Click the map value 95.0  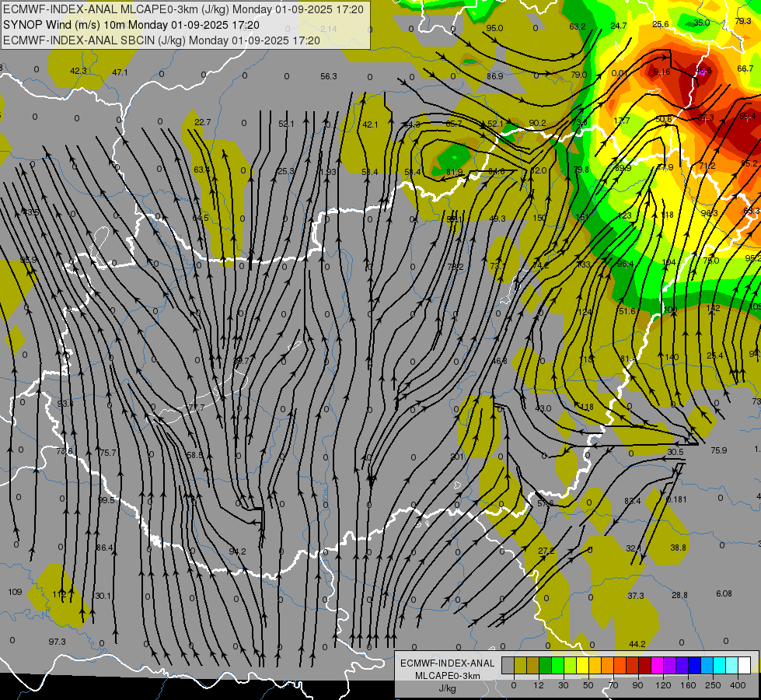[x=494, y=28]
